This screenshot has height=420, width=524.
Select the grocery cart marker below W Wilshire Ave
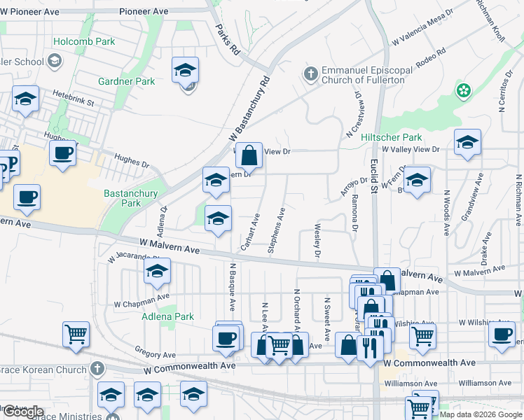(422, 337)
